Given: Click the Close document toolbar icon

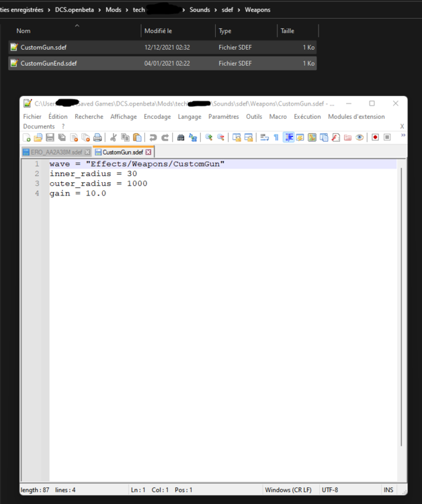Looking at the screenshot, I should (x=74, y=138).
